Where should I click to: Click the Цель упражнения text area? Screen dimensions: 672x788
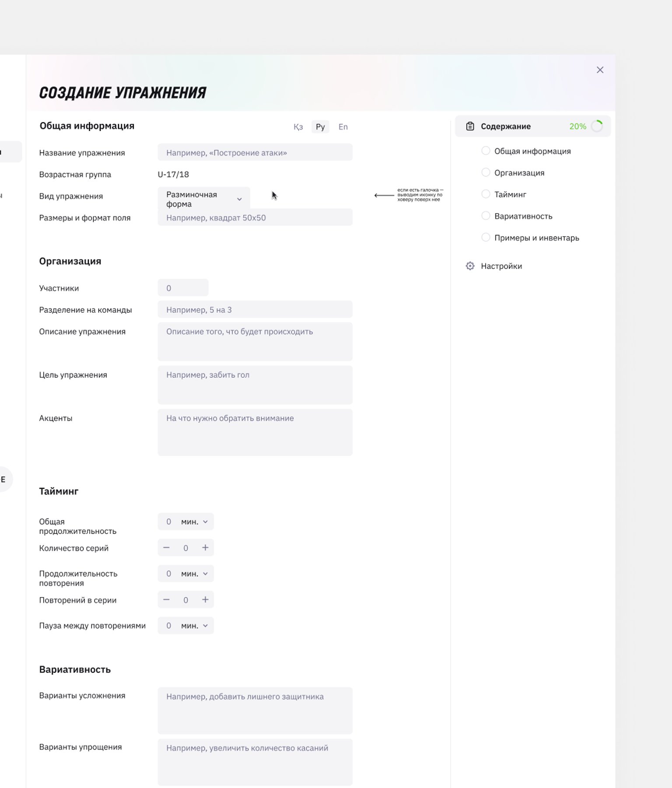click(x=255, y=385)
